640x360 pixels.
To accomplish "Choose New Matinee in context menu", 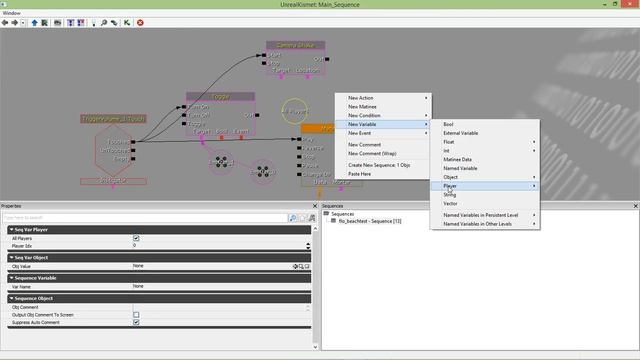I will [x=383, y=107].
